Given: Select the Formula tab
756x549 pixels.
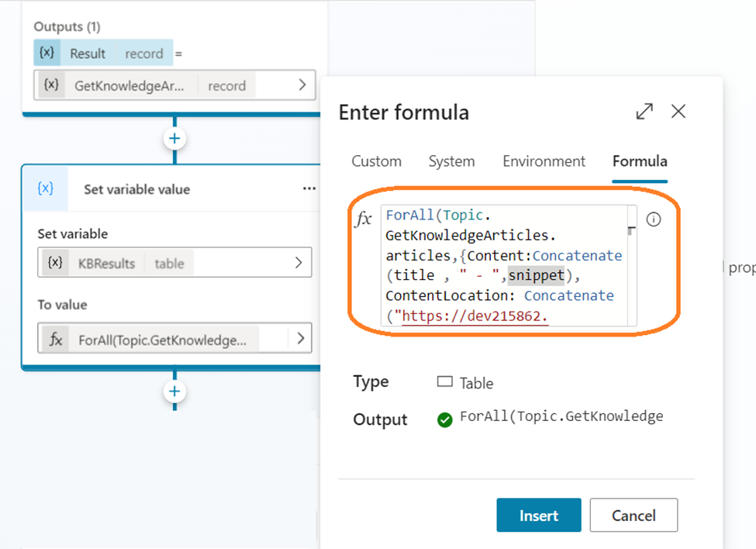Looking at the screenshot, I should pyautogui.click(x=640, y=161).
